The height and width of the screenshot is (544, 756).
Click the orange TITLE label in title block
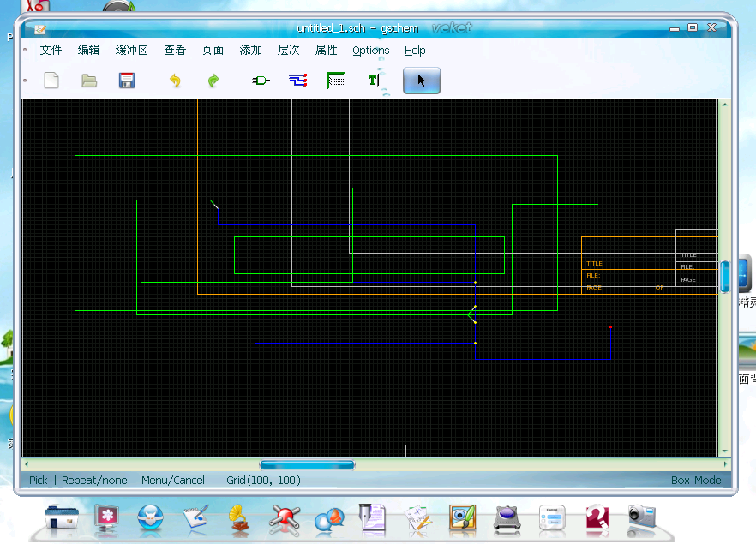[x=594, y=264]
